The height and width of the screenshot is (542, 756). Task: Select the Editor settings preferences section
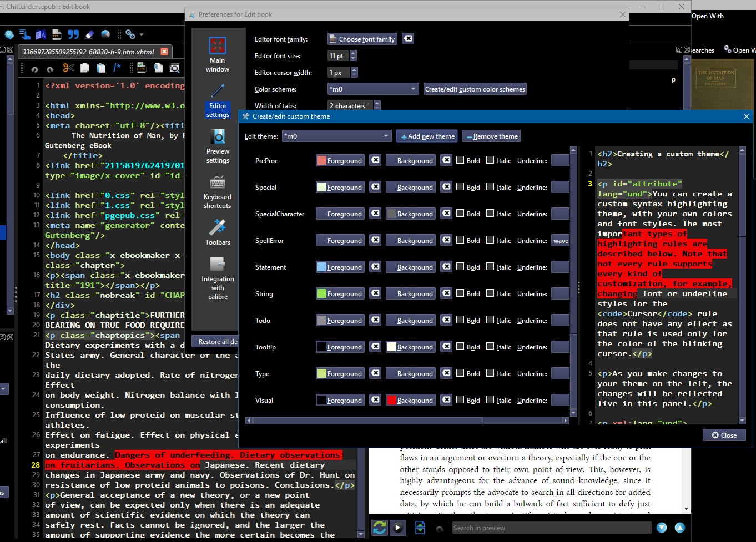218,100
